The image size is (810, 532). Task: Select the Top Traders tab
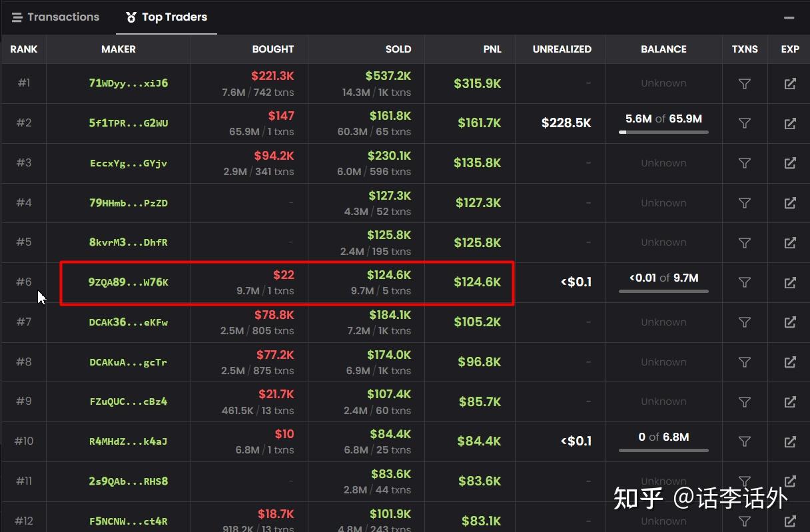click(x=175, y=17)
